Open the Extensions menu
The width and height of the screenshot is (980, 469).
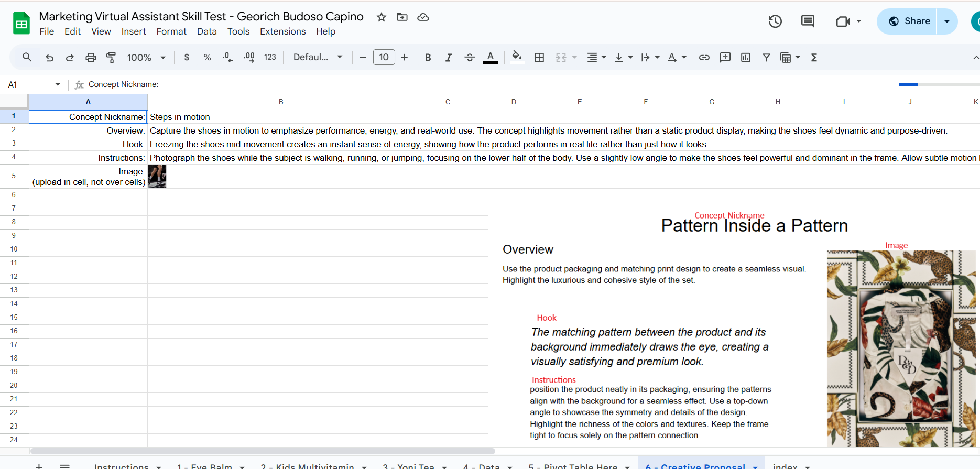(282, 31)
